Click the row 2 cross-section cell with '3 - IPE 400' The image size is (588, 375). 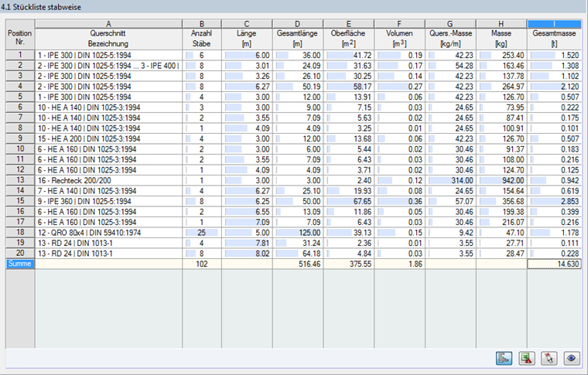click(x=108, y=66)
